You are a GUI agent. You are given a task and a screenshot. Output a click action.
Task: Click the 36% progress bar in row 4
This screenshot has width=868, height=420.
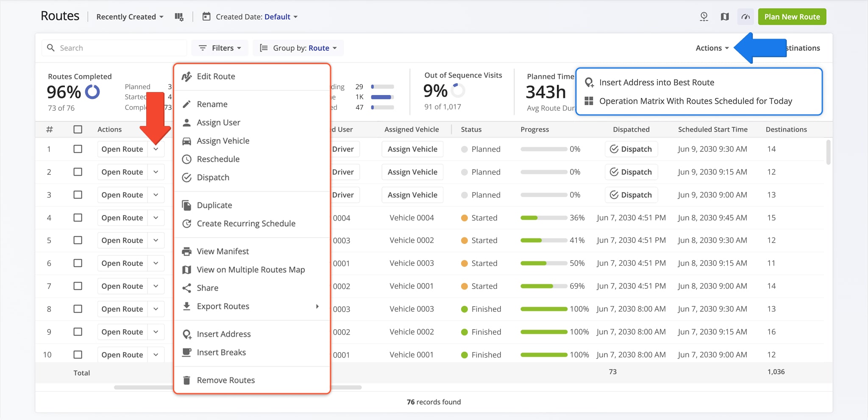[x=544, y=218]
